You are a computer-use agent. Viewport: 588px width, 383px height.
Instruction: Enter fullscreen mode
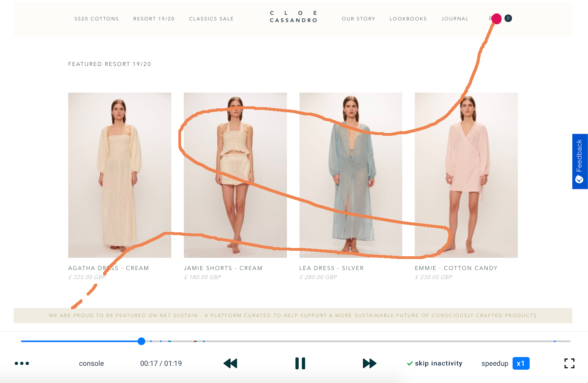coord(570,363)
